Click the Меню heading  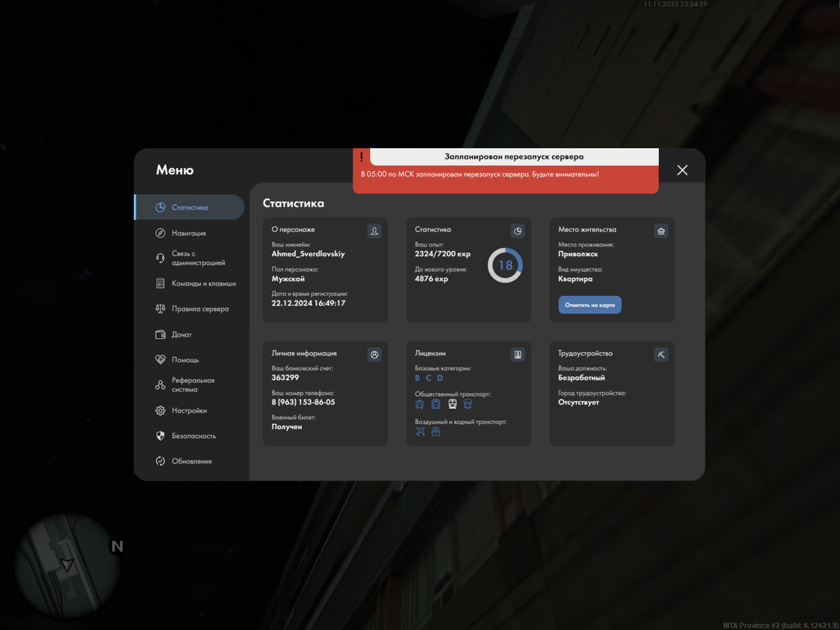pyautogui.click(x=175, y=170)
